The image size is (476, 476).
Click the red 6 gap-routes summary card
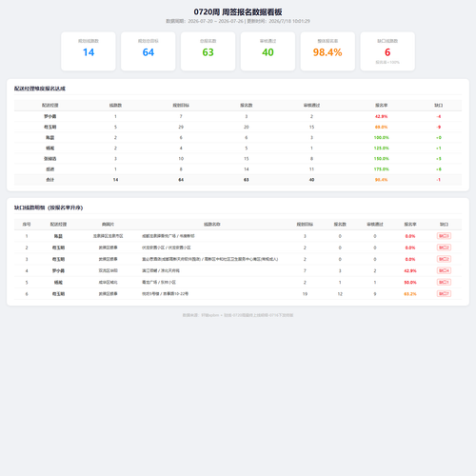(387, 51)
